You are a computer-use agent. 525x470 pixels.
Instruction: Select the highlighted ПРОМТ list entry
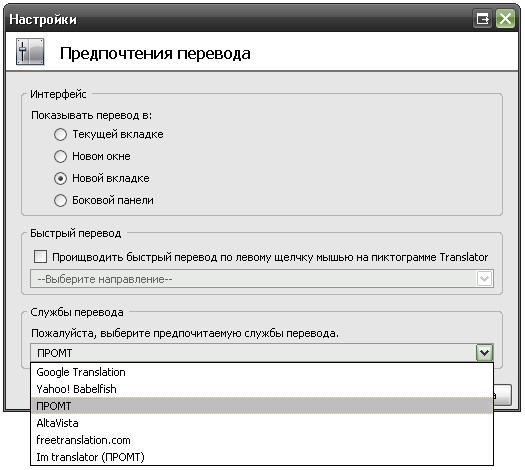tap(262, 406)
